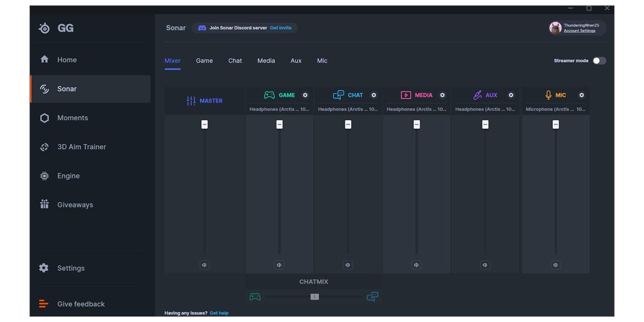
Task: Click the Get help link
Action: (219, 313)
